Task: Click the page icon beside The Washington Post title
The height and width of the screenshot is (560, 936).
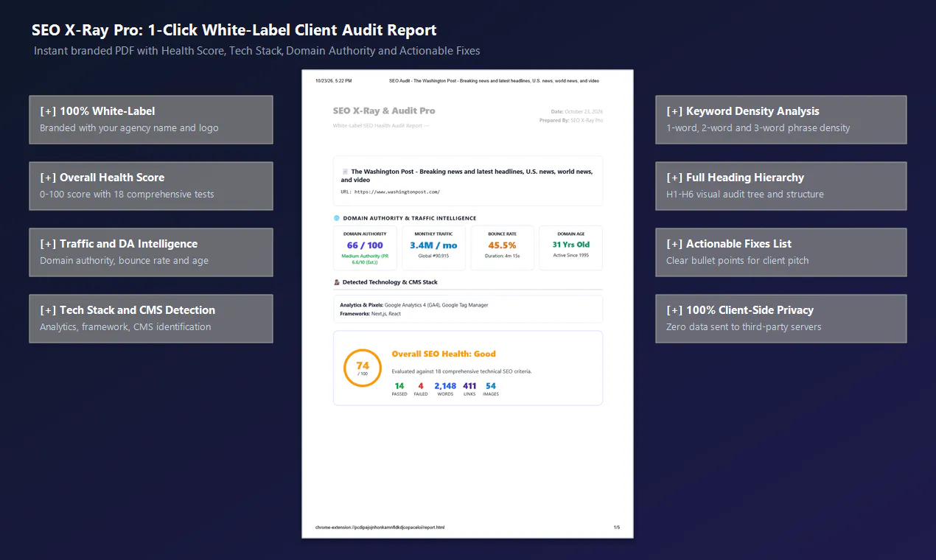Action: pyautogui.click(x=345, y=172)
